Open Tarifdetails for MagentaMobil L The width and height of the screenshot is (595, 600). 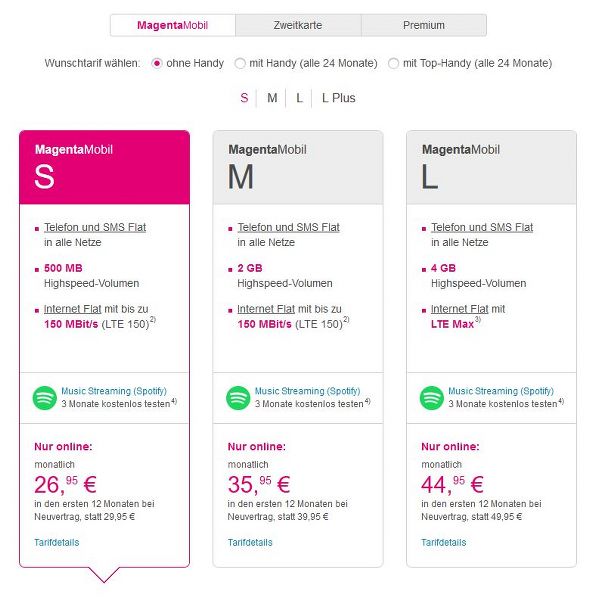click(x=443, y=542)
